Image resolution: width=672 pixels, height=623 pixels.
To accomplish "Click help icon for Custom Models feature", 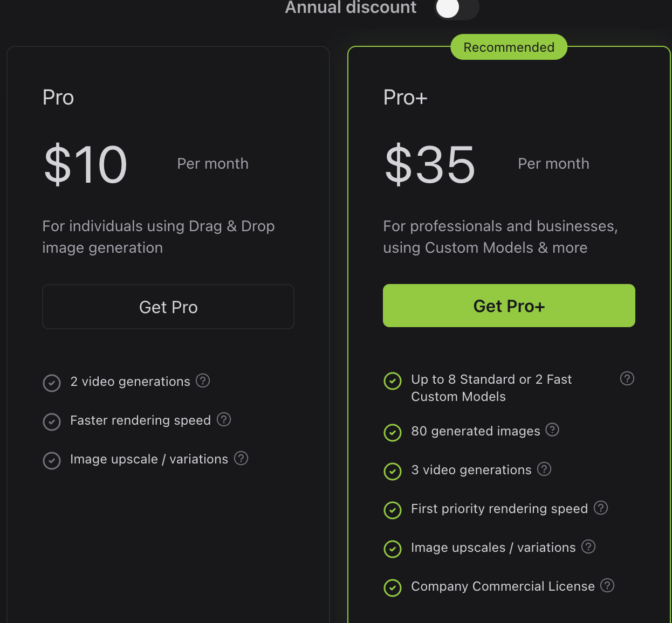I will click(x=627, y=378).
